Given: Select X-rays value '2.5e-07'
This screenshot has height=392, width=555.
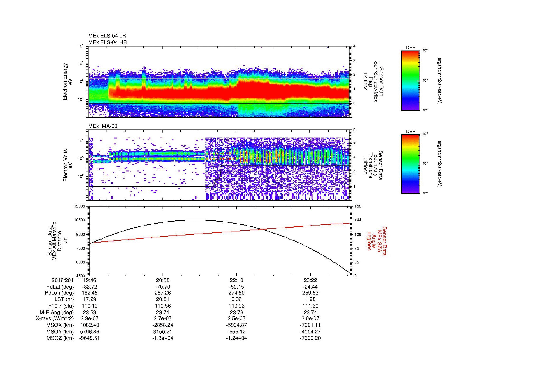Looking at the screenshot, I should pos(236,319).
